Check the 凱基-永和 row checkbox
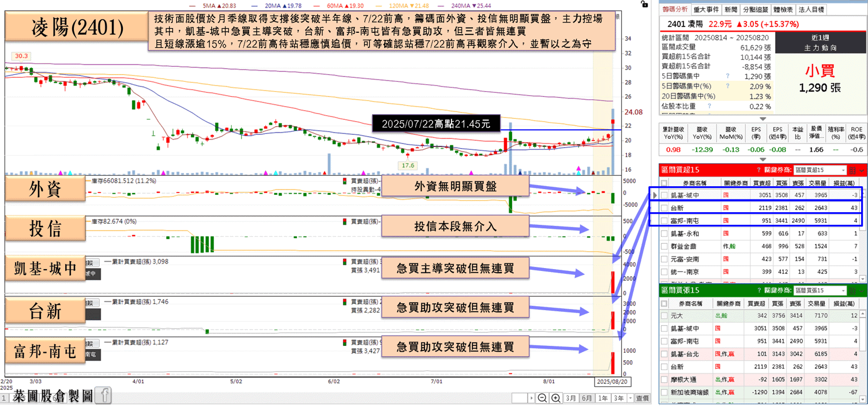This screenshot has width=868, height=415. coord(664,233)
